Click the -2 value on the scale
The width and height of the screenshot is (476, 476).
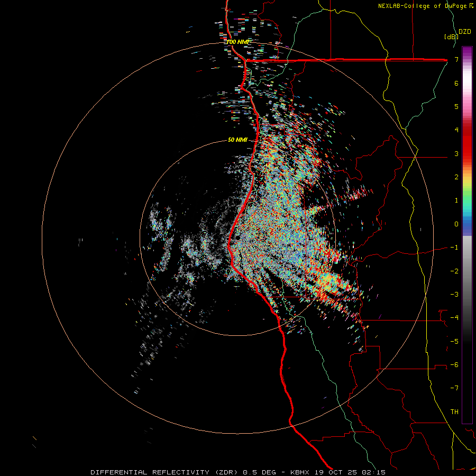(454, 271)
